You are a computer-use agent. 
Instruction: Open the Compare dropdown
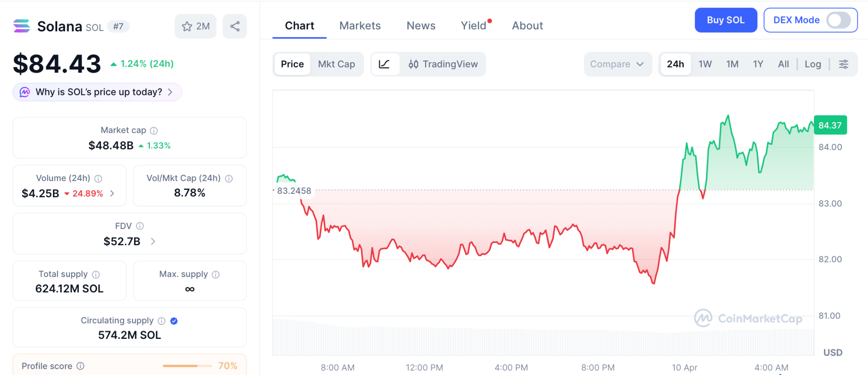click(617, 64)
